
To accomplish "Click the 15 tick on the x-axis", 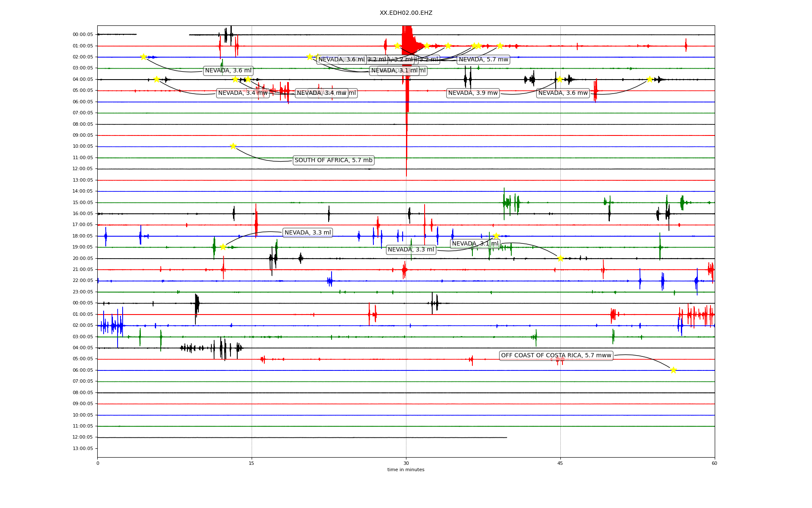I will point(252,464).
